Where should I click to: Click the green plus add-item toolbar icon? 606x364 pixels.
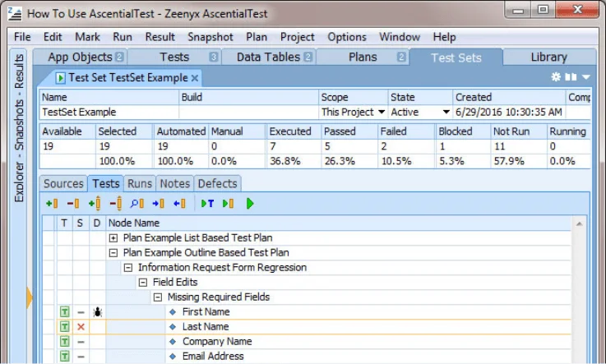point(52,204)
